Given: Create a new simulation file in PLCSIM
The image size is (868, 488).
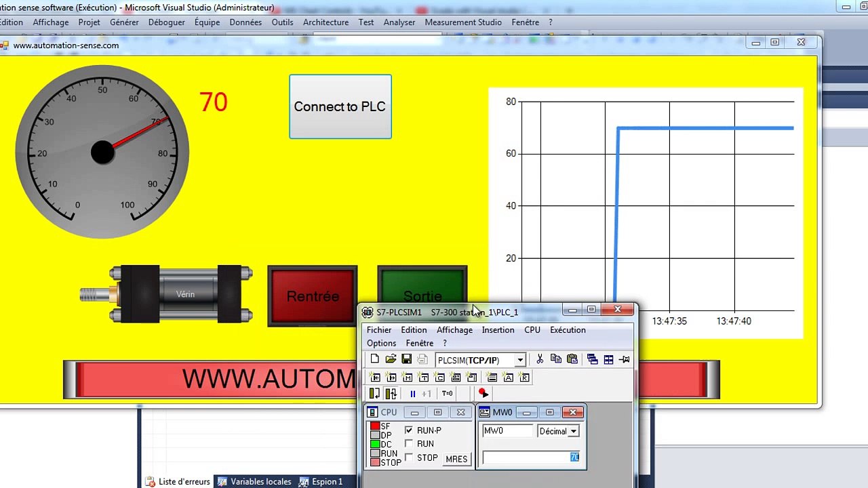Looking at the screenshot, I should [x=375, y=359].
